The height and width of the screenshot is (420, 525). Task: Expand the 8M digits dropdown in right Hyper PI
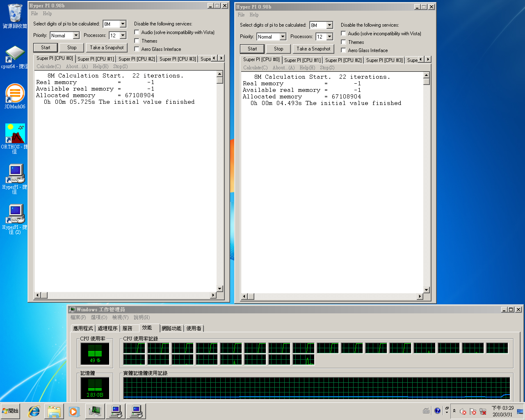[x=330, y=25]
